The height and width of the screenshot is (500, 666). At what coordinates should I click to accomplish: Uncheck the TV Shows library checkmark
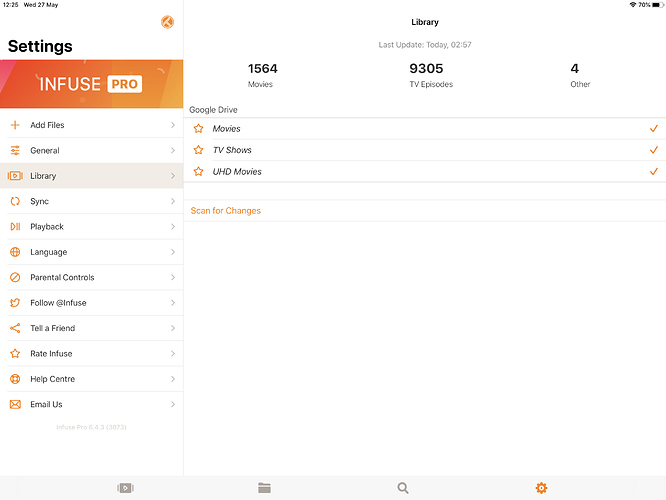point(654,150)
